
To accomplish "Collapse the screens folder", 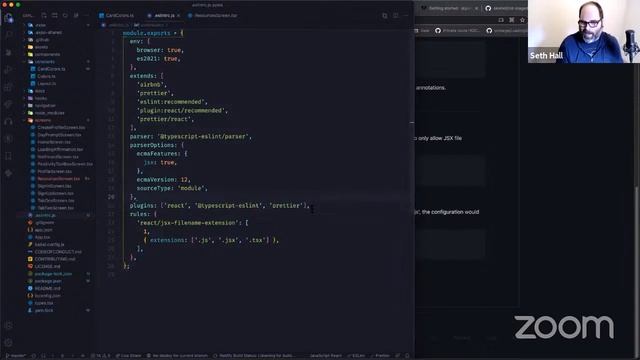I will tap(42, 120).
